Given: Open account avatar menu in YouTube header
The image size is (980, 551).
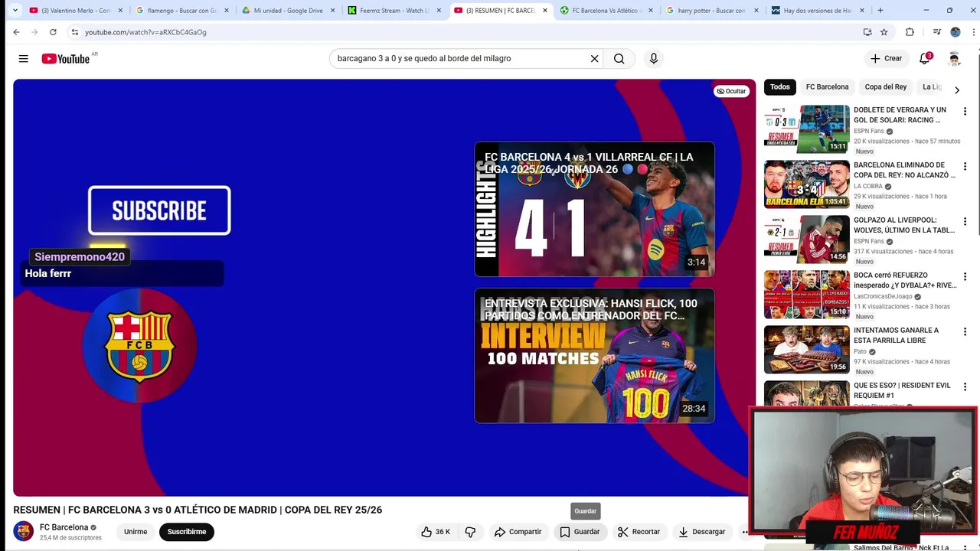Looking at the screenshot, I should pyautogui.click(x=954, y=59).
